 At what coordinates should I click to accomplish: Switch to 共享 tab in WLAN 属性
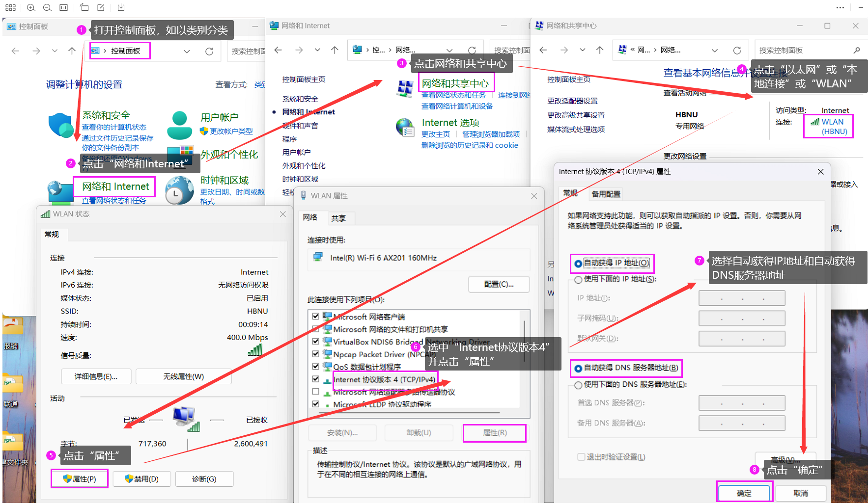tap(338, 218)
